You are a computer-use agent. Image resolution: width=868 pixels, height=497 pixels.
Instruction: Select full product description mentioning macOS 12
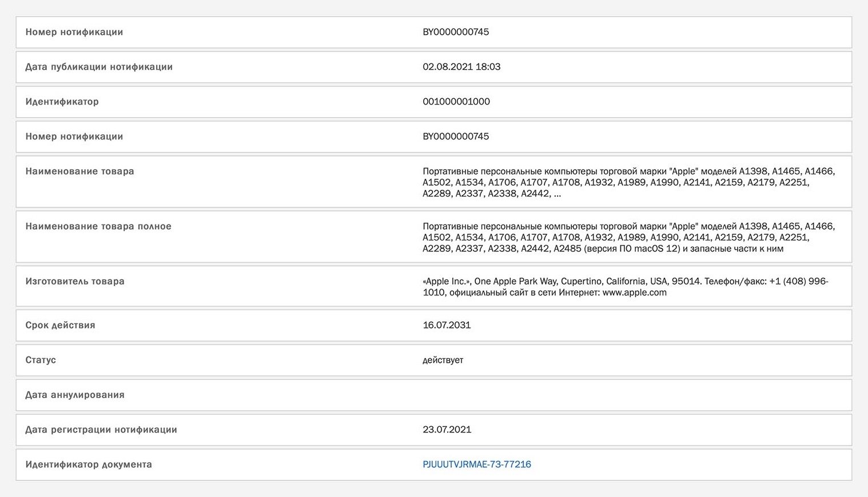[x=628, y=238]
